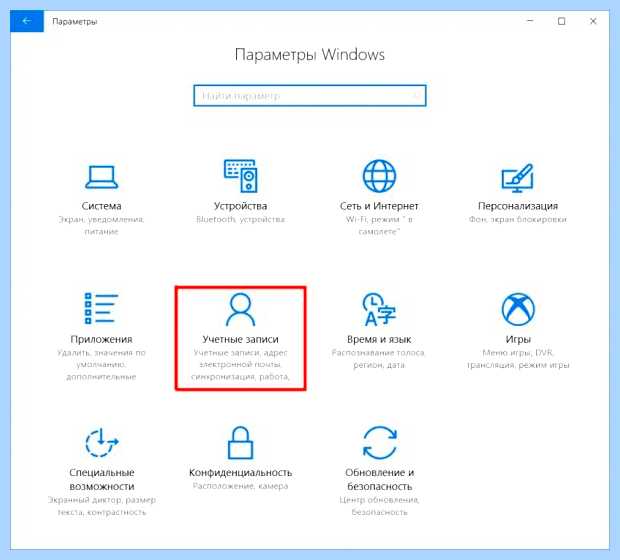Open the Обновление и безопасность sync icon

[x=380, y=443]
